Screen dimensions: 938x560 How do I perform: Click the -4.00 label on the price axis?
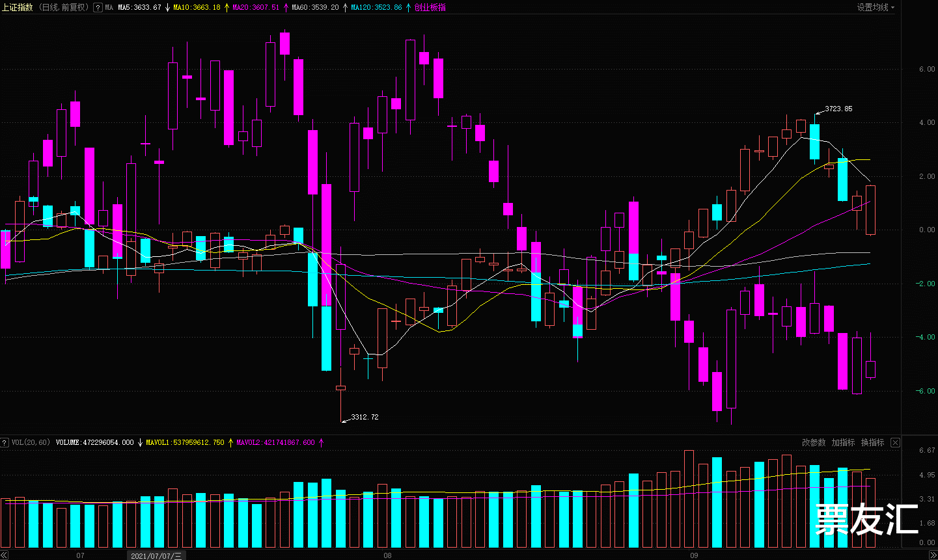925,337
